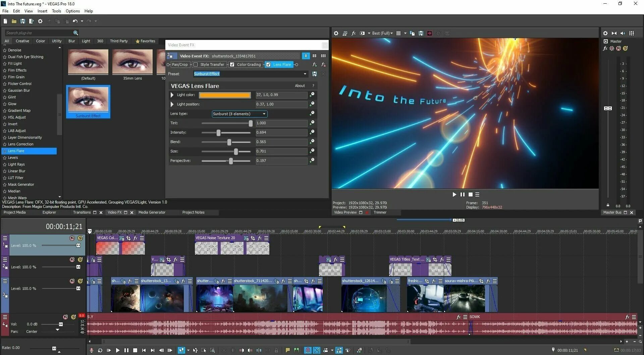The width and height of the screenshot is (644, 355).
Task: Click the orange Light color swatch
Action: tap(225, 95)
